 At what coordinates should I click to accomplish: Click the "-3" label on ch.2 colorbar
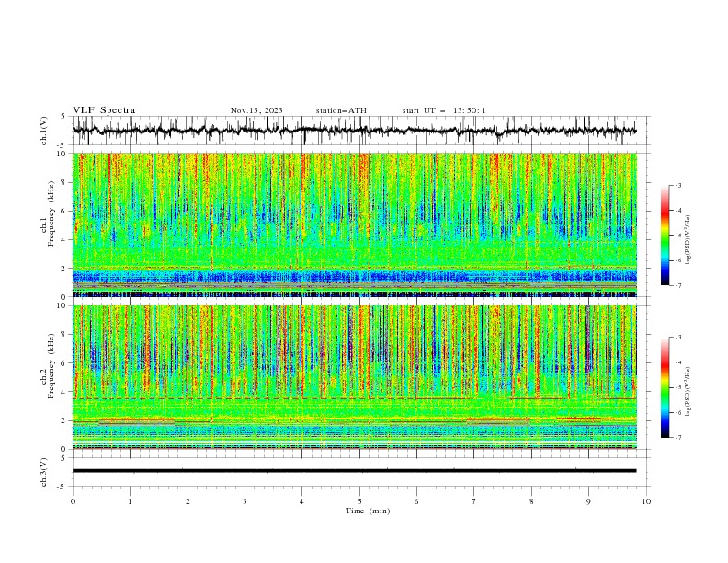[x=677, y=338]
